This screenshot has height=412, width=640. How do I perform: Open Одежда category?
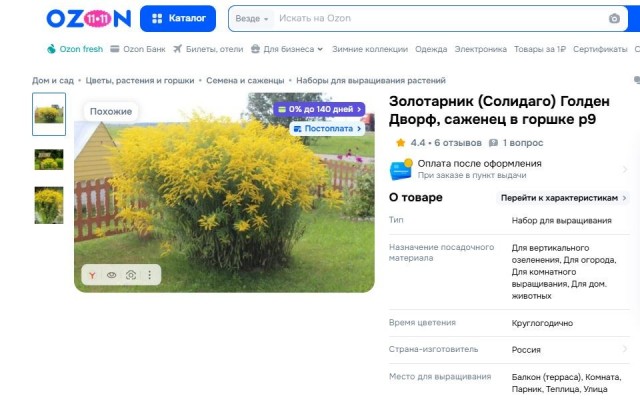431,49
